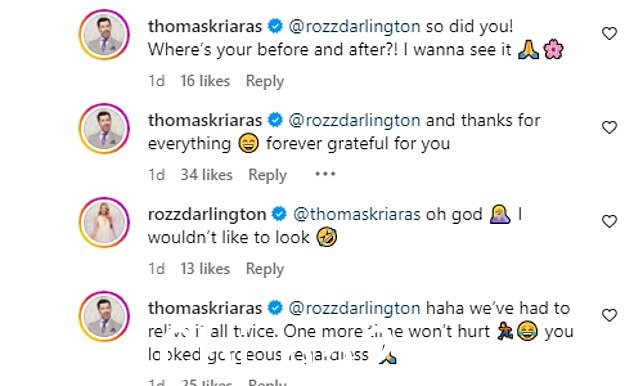Open thomaskriaras avatar on last comment
The height and width of the screenshot is (386, 634).
click(104, 316)
